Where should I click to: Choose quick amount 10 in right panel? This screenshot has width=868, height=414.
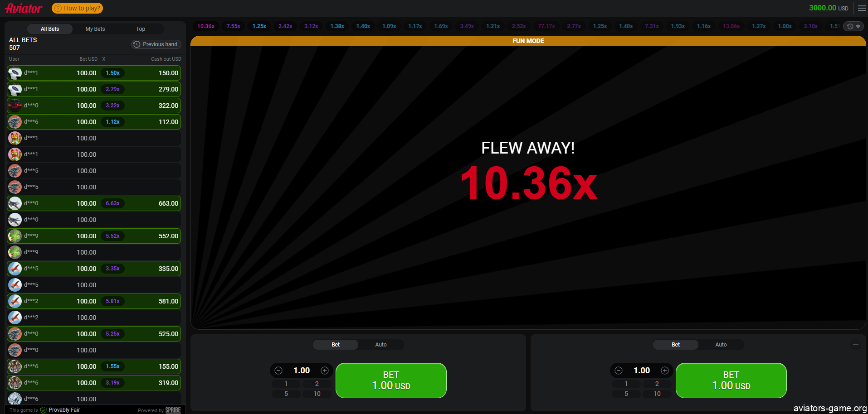[657, 394]
